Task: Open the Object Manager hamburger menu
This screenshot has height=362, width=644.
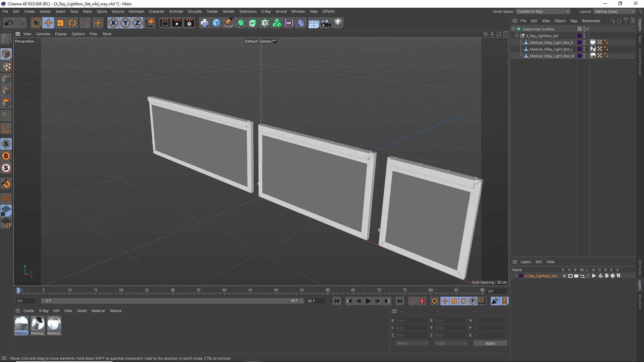Action: [x=515, y=21]
